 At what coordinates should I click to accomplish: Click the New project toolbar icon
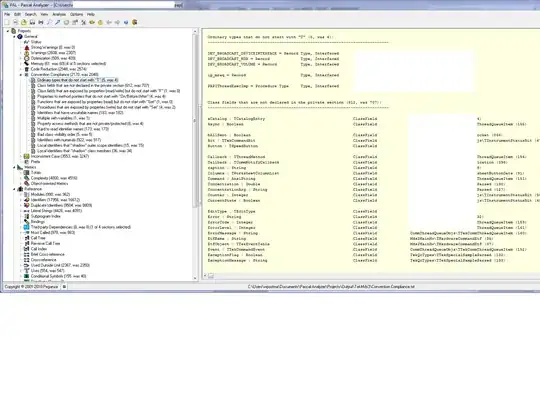click(x=7, y=22)
